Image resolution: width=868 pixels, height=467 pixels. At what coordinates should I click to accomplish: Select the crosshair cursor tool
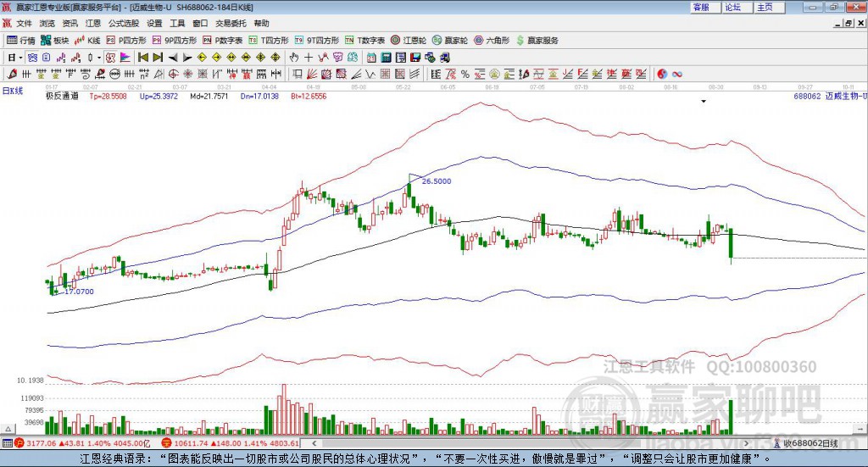(x=309, y=58)
